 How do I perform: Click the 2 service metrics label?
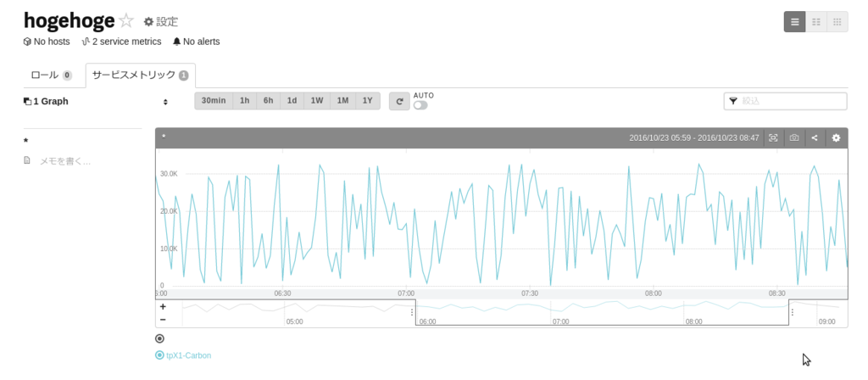[122, 42]
